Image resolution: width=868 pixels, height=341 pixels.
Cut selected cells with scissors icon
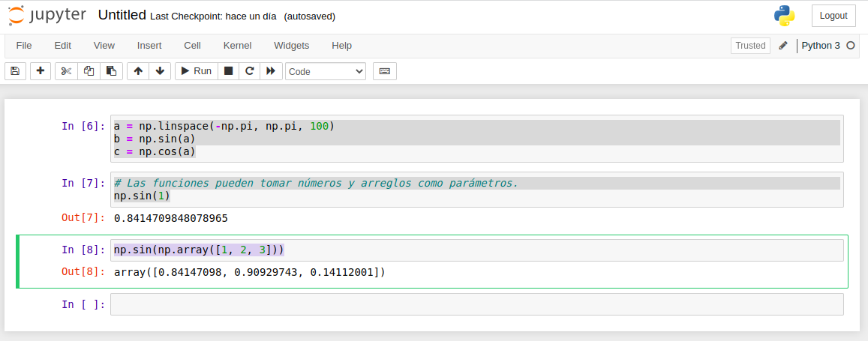click(66, 71)
